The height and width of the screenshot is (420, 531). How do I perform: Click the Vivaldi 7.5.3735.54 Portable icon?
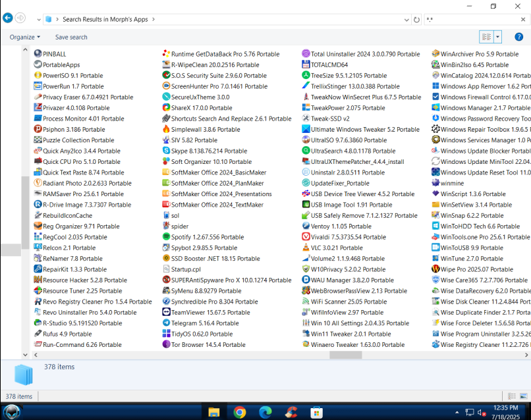306,236
